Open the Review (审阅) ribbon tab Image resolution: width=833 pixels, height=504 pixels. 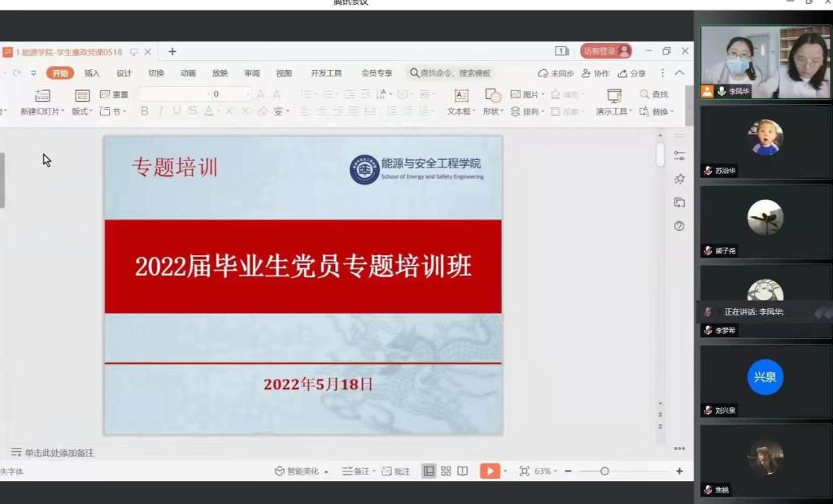252,73
